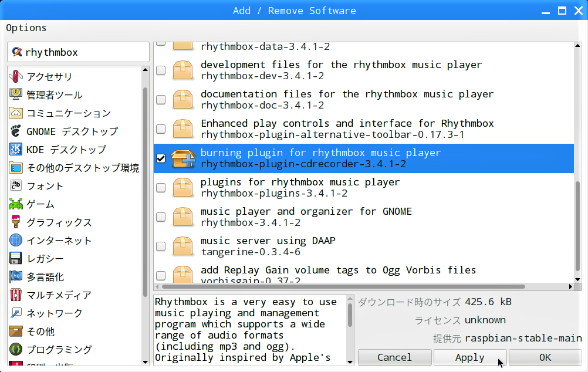Click the "unknown" license value
The height and width of the screenshot is (372, 588).
[x=485, y=320]
